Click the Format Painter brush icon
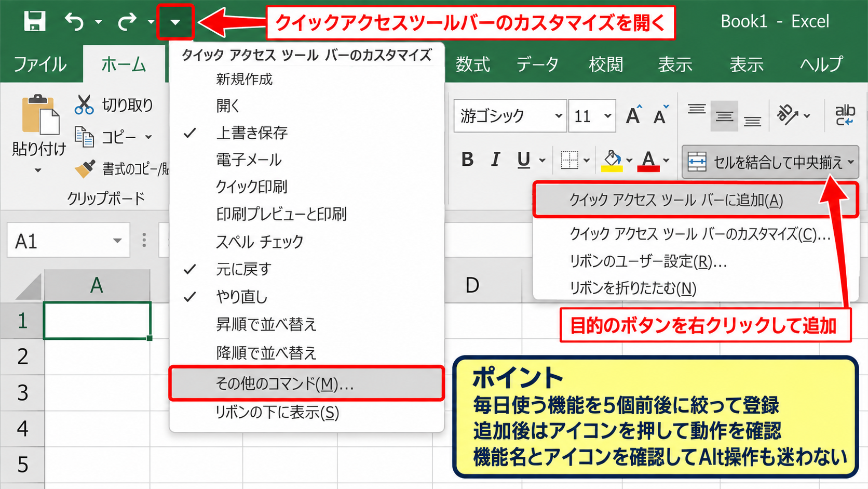Image resolution: width=868 pixels, height=489 pixels. point(85,168)
